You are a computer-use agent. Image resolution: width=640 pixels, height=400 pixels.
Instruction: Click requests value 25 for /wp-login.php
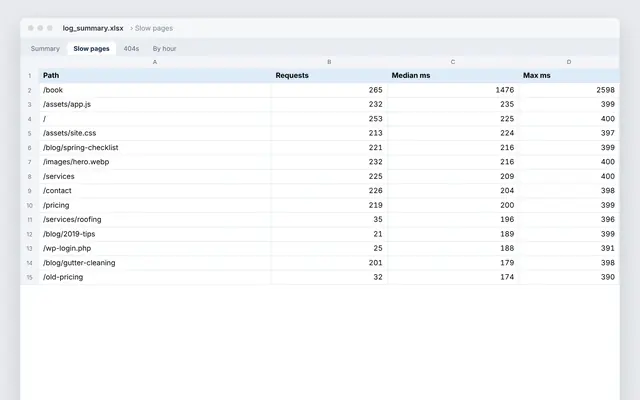click(329, 248)
